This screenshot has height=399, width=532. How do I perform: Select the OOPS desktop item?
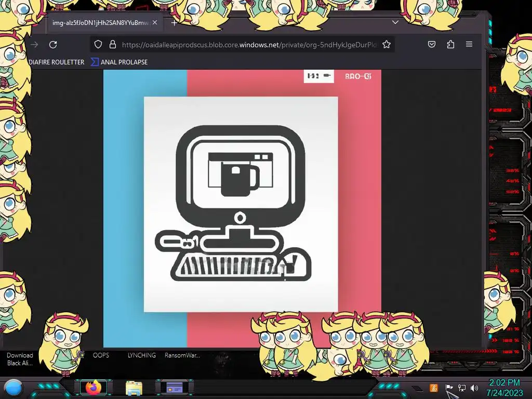pyautogui.click(x=101, y=355)
